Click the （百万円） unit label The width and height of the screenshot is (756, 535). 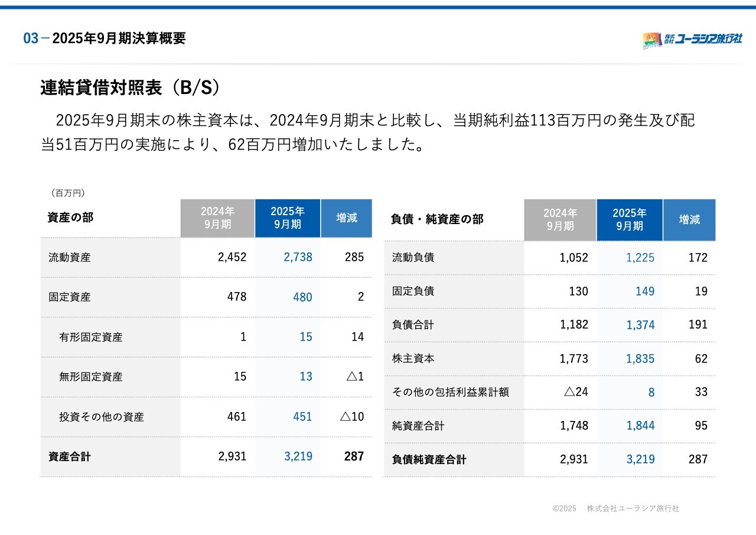68,193
